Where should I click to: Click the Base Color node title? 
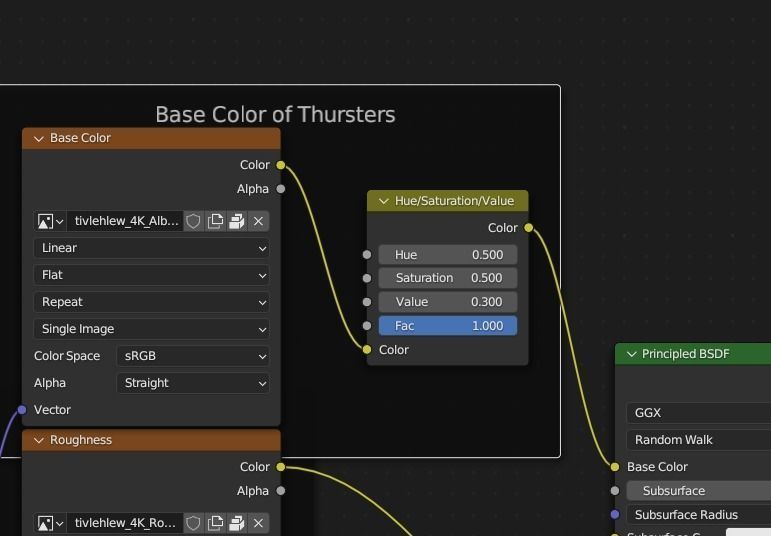coord(80,138)
